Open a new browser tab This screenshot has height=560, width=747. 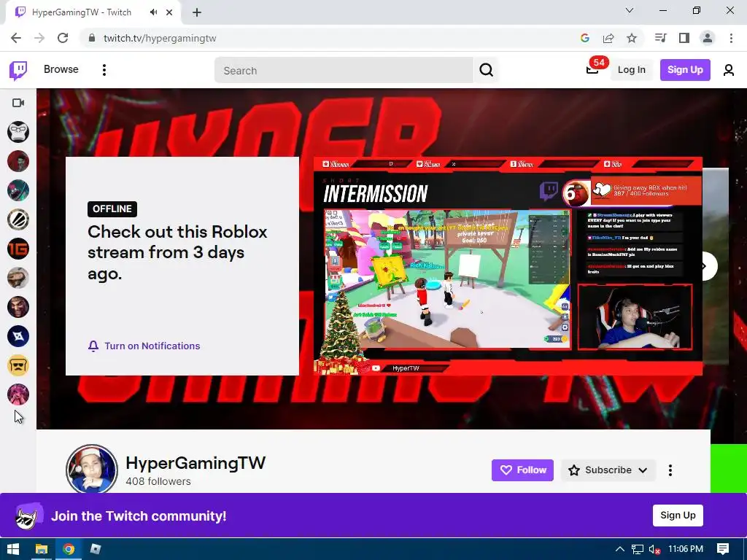pyautogui.click(x=197, y=12)
